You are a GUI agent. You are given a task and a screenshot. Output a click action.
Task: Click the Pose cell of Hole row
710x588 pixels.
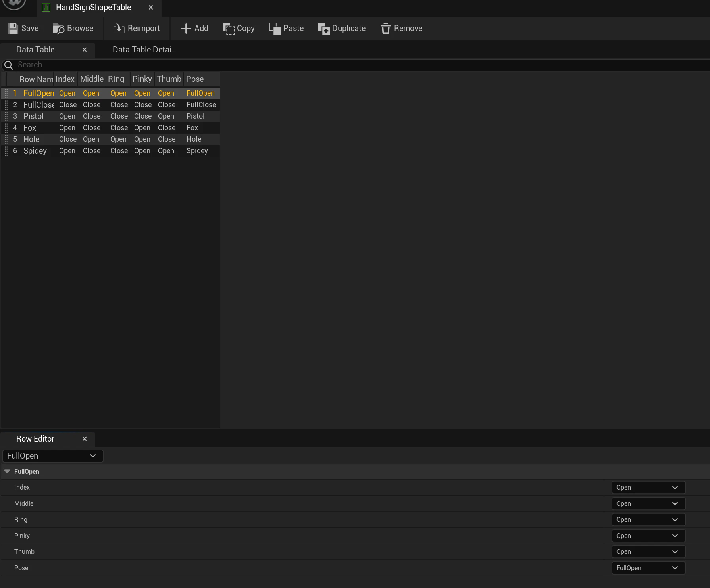194,139
